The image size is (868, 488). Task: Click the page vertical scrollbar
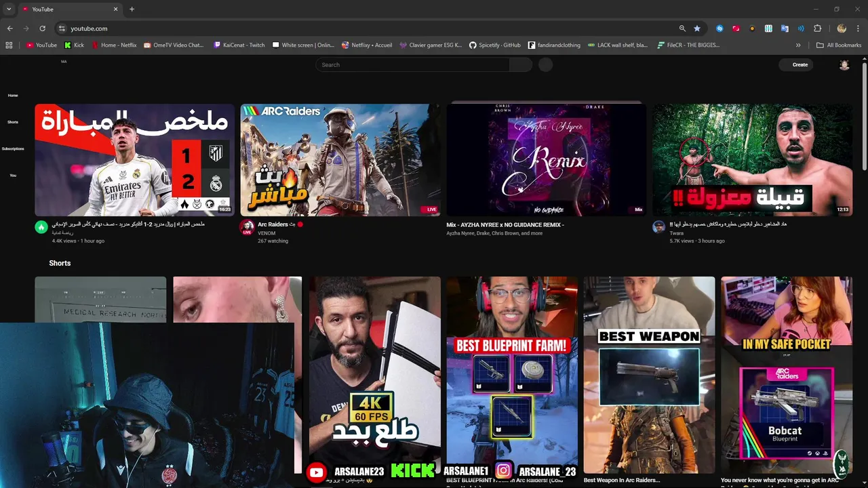pyautogui.click(x=864, y=115)
